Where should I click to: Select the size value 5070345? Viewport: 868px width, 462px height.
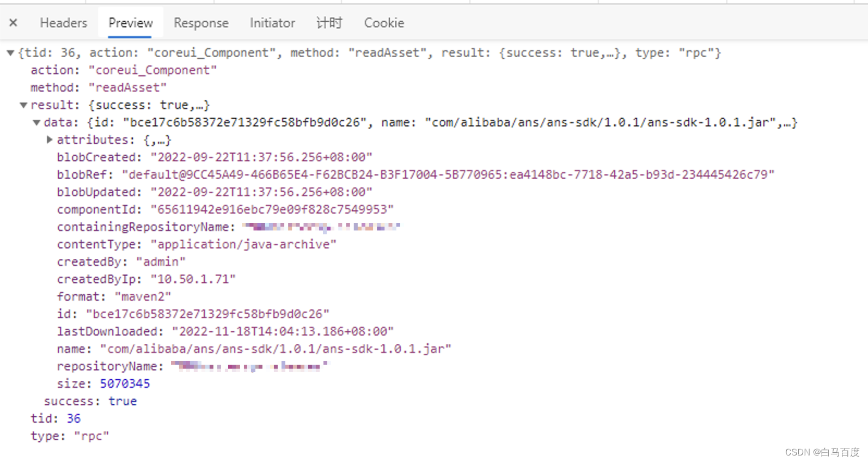click(125, 384)
